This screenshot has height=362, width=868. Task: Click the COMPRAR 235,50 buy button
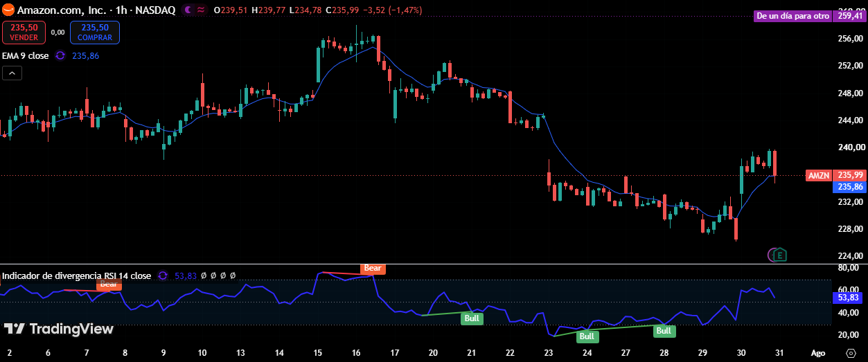click(95, 33)
